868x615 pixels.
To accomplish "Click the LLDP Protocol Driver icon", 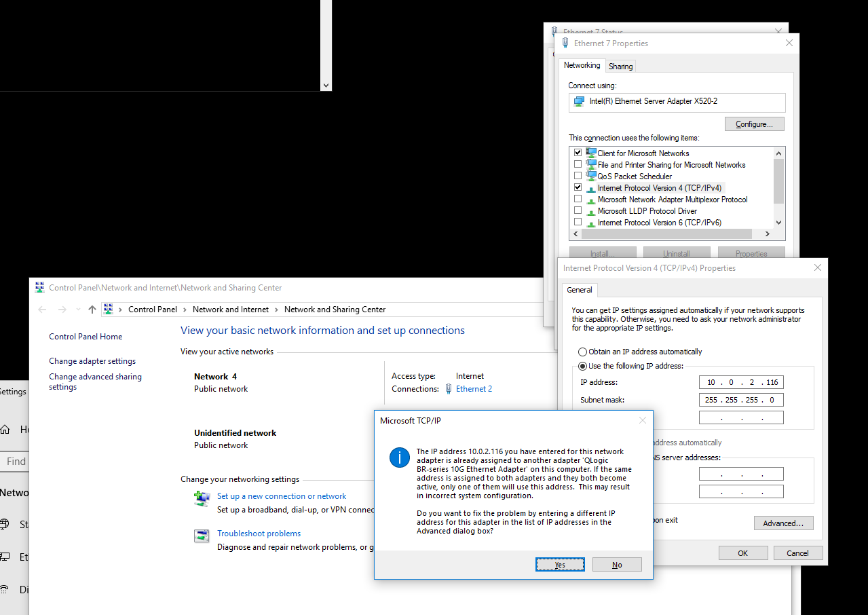I will pos(591,211).
